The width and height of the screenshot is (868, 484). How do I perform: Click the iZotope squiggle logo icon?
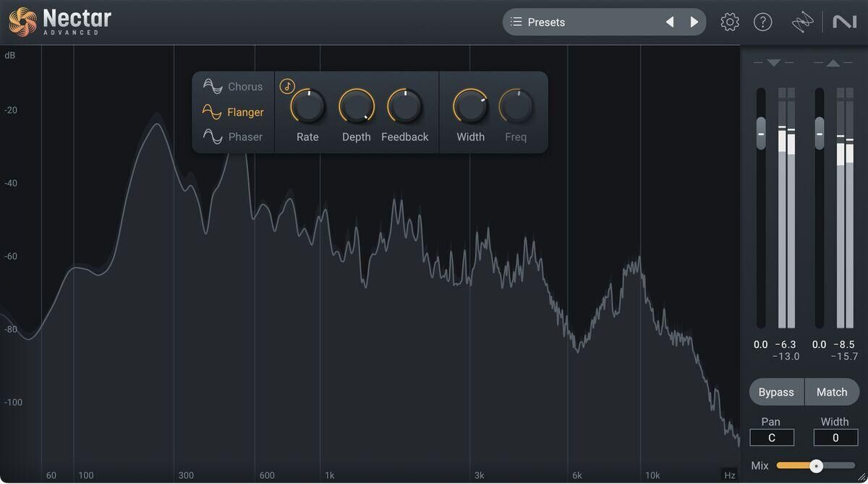[802, 23]
